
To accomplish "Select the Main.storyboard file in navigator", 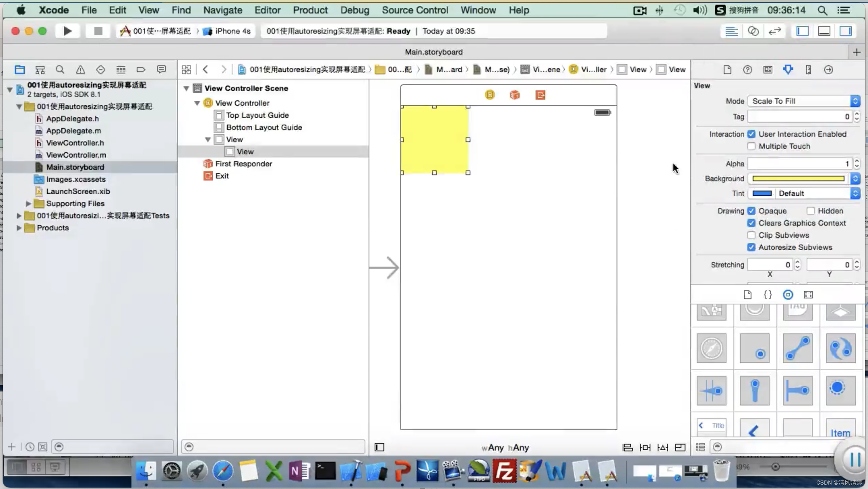I will pos(75,167).
